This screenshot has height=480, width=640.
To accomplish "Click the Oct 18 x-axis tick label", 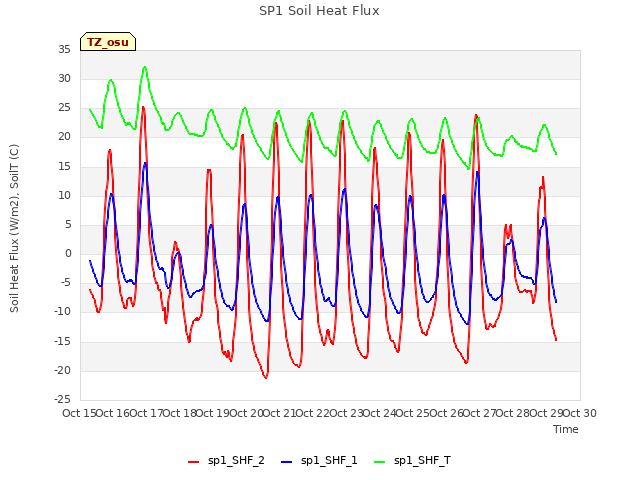I will [180, 413].
